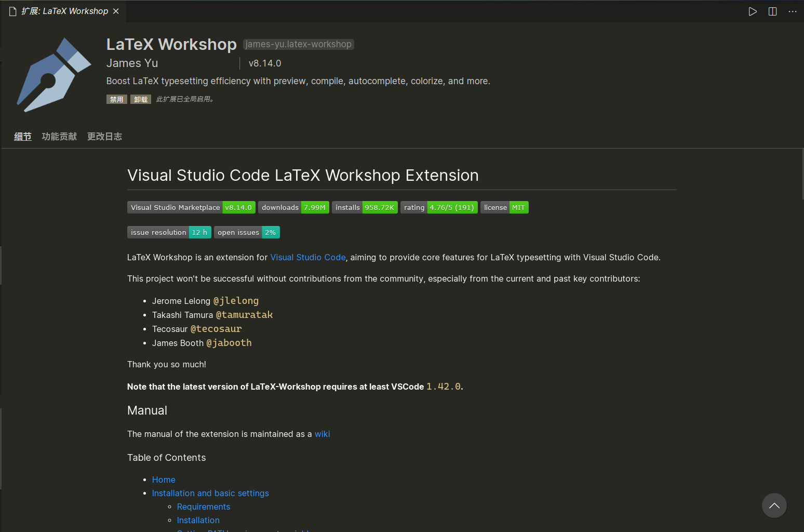The image size is (804, 532).
Task: Click the Visual Studio Marketplace version badge
Action: pyautogui.click(x=191, y=207)
